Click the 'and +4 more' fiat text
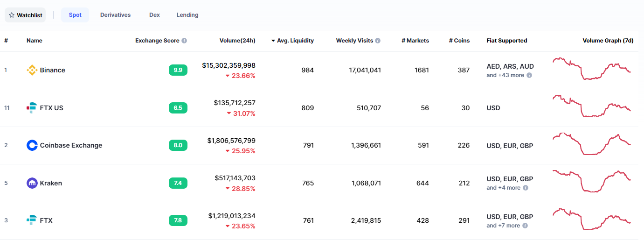Viewport: 644px width, 241px height. [x=503, y=188]
